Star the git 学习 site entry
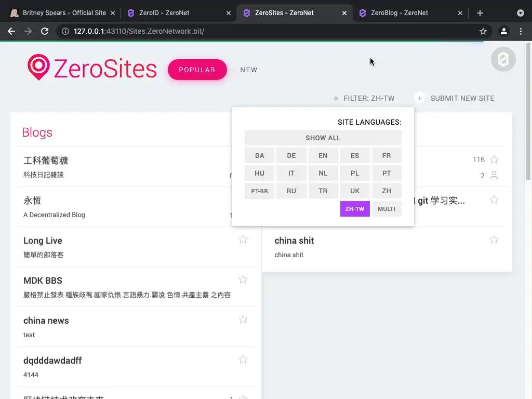The image size is (532, 399). tap(494, 199)
